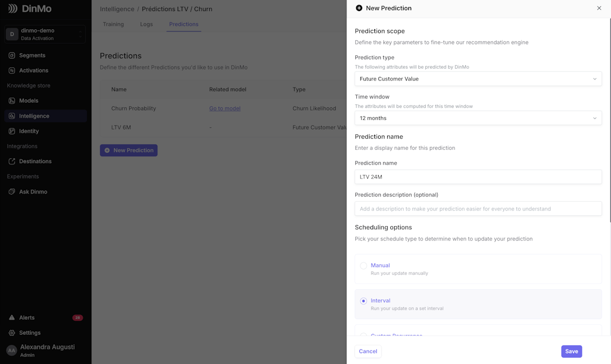The height and width of the screenshot is (364, 611).
Task: Click the dinmo-demo workspace D avatar
Action: coord(12,34)
